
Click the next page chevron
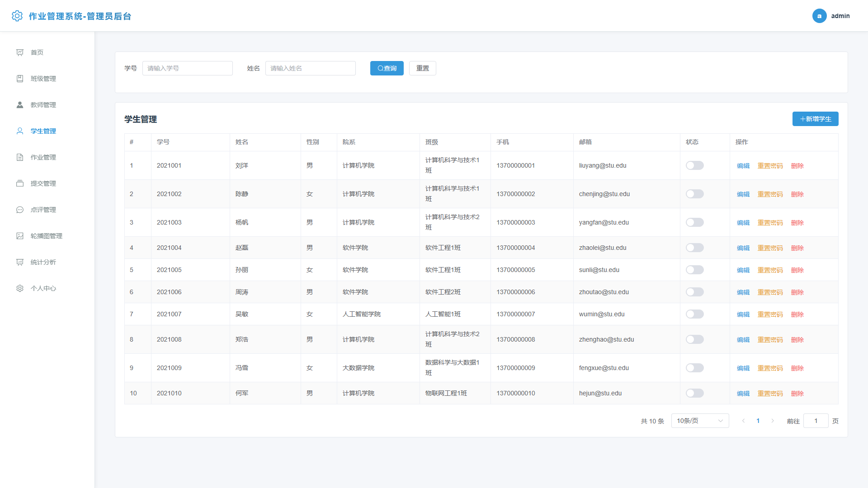click(773, 421)
